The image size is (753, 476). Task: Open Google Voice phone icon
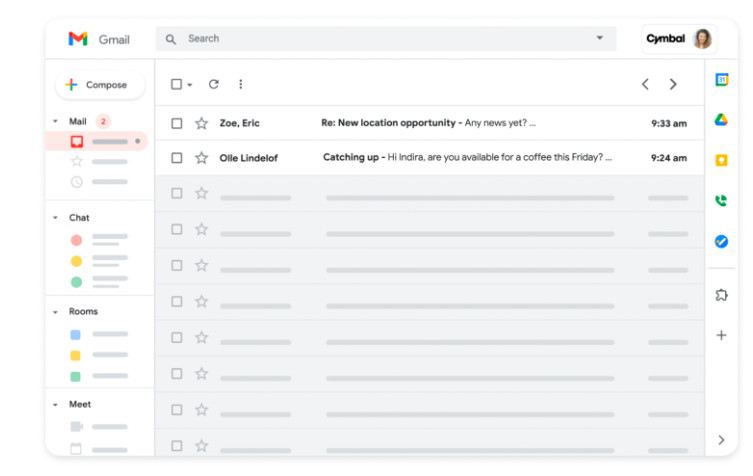[x=721, y=200]
